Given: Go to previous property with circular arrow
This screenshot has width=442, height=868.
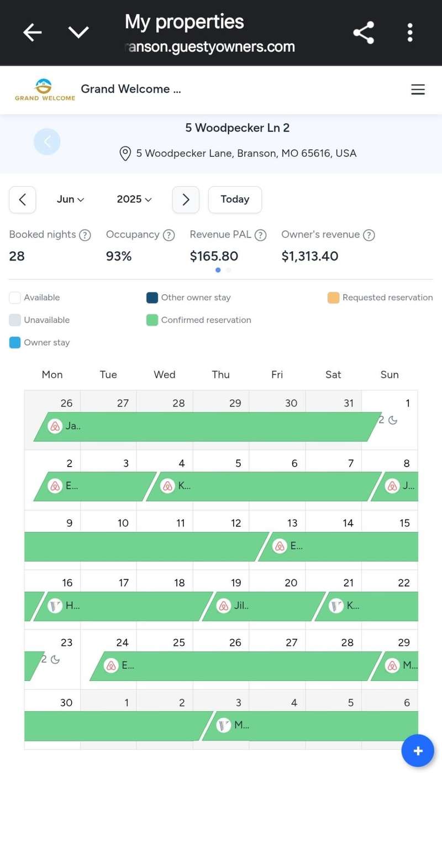Looking at the screenshot, I should coord(47,142).
